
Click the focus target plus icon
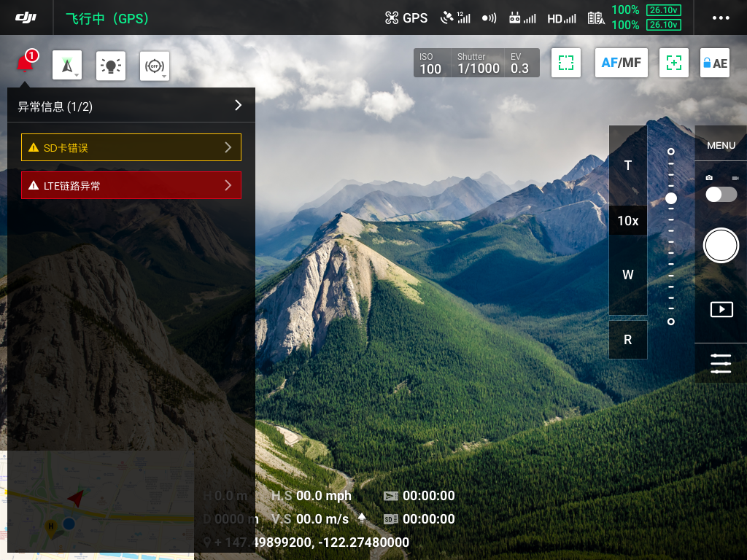tap(674, 63)
